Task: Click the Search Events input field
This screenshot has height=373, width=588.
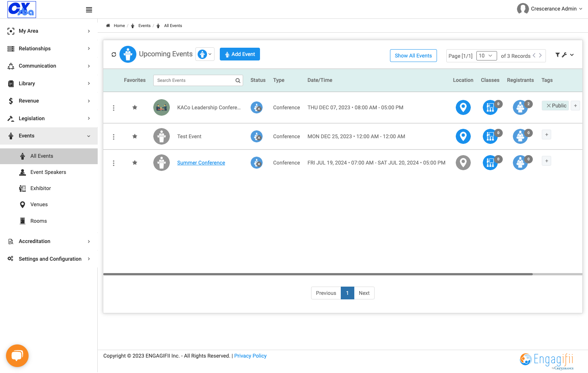Action: tap(198, 80)
